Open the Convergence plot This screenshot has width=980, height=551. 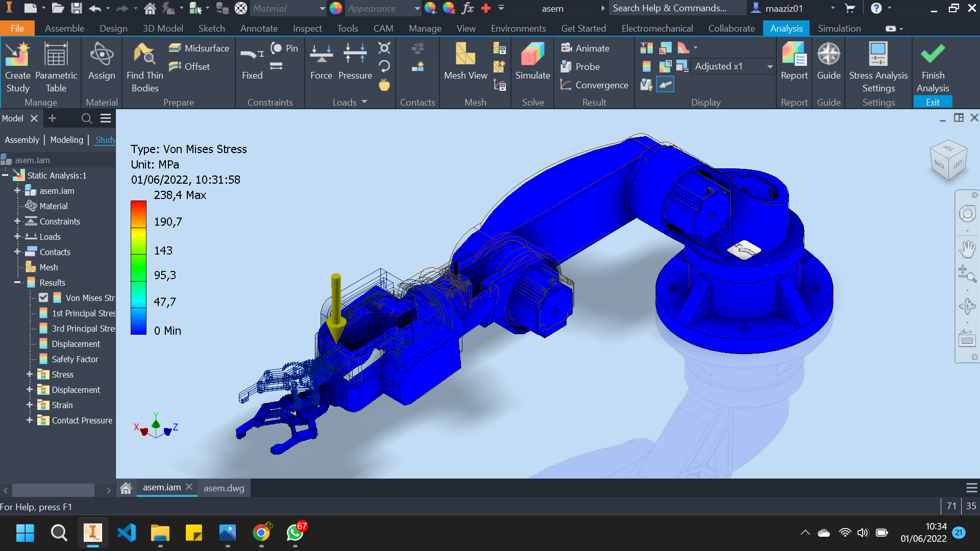coord(594,85)
